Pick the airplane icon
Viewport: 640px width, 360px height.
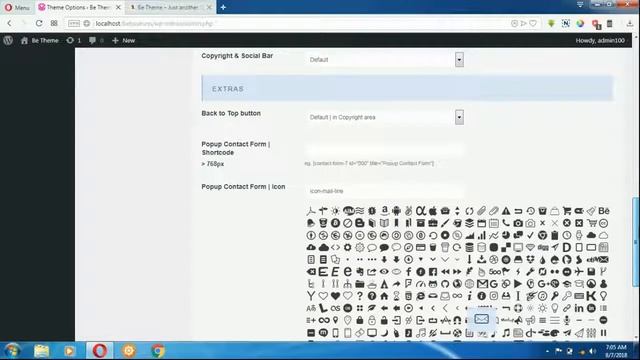[x=579, y=271]
